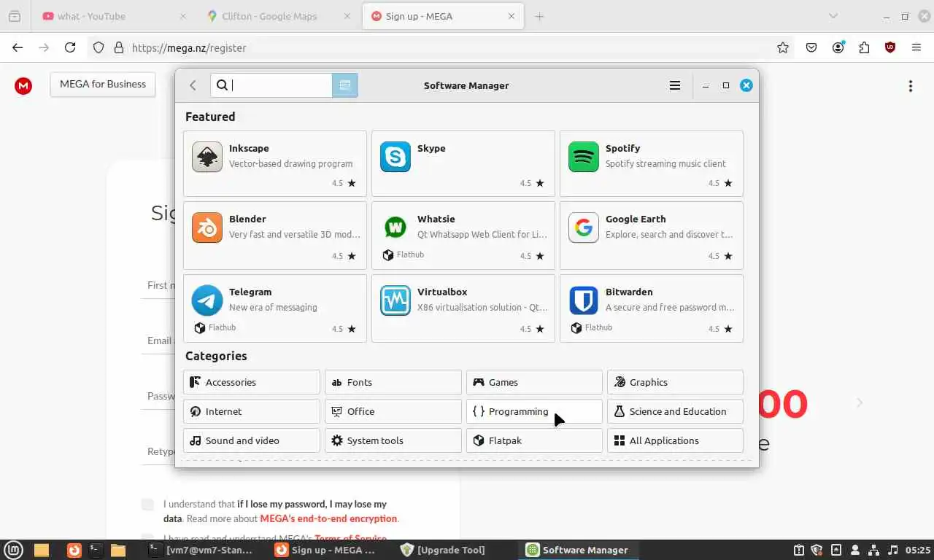Open the Bitwarden app icon

584,300
